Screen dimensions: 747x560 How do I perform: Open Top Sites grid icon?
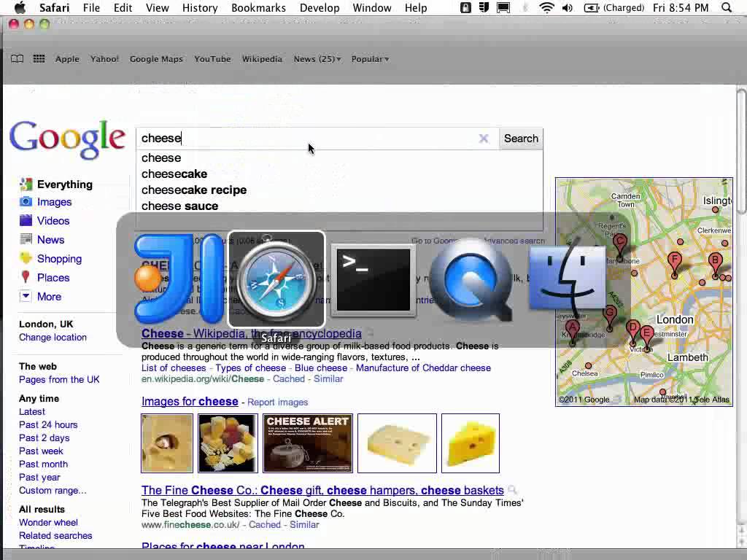click(39, 58)
